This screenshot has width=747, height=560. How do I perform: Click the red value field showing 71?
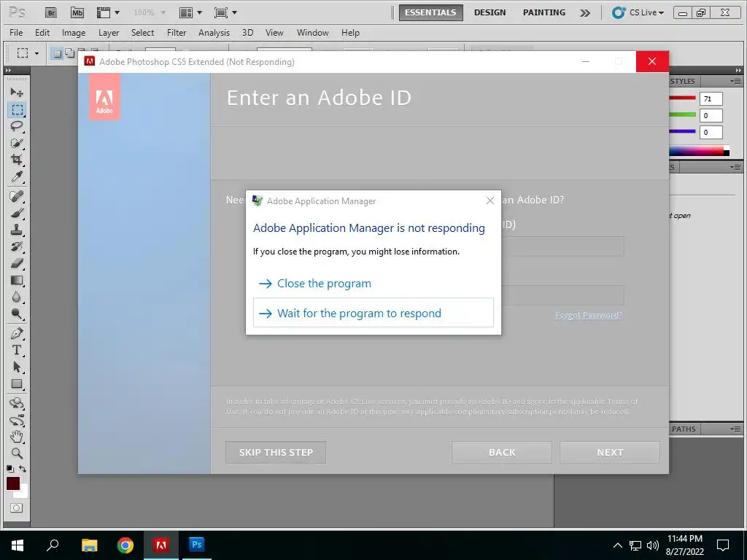coord(711,99)
